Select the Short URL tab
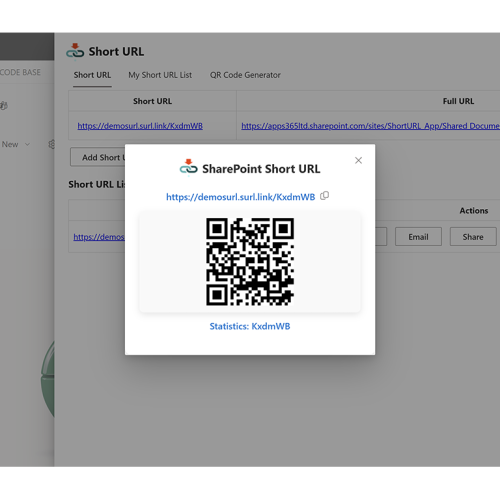 (x=92, y=75)
